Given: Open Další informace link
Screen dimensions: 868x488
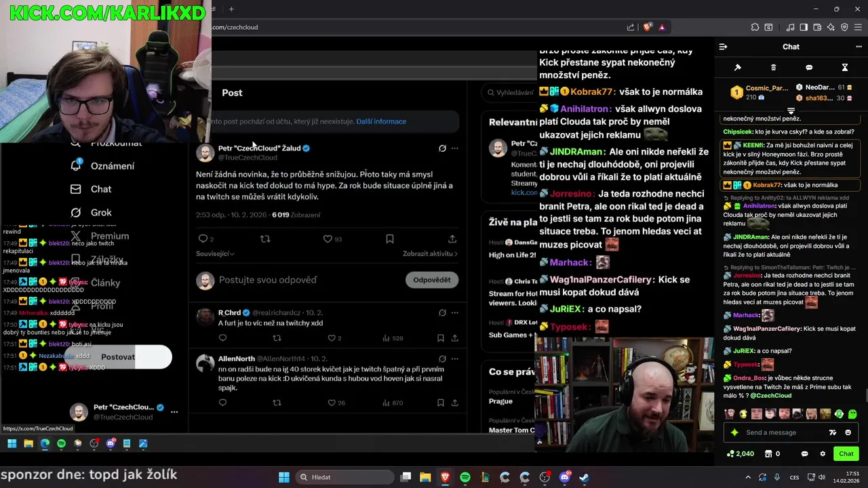Looking at the screenshot, I should click(381, 121).
